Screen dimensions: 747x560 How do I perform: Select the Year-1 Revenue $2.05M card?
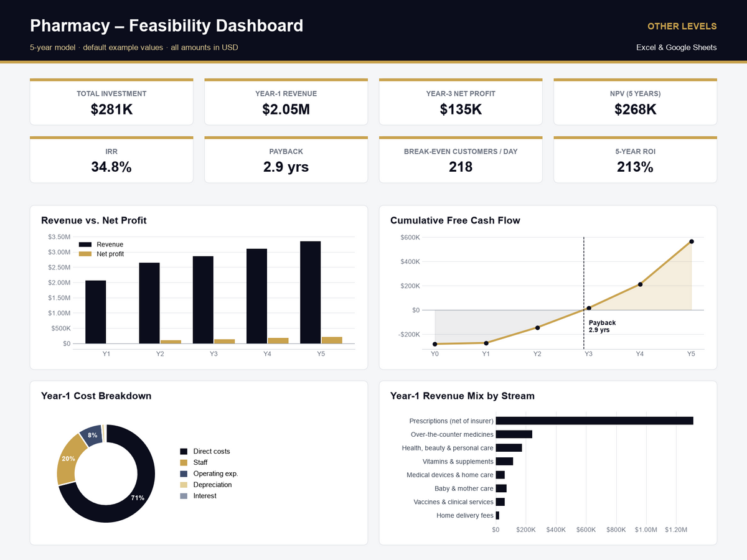[x=286, y=101]
